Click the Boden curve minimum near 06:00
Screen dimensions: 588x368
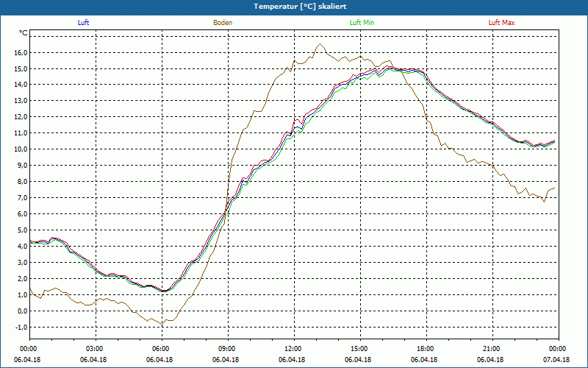tap(162, 325)
